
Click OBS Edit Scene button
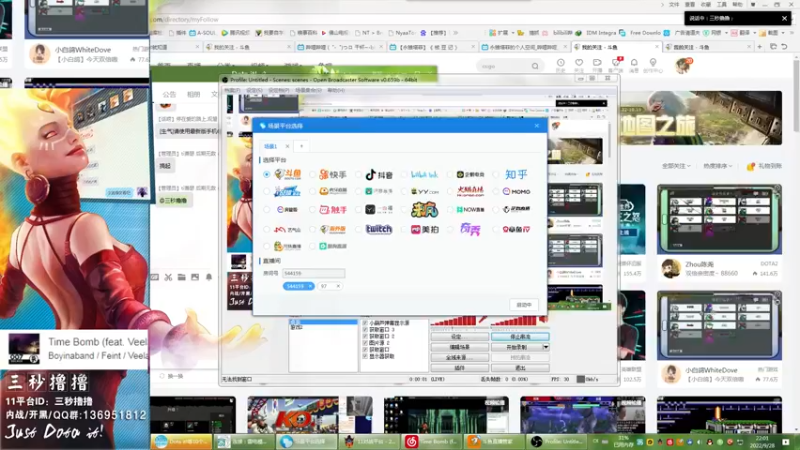[459, 347]
